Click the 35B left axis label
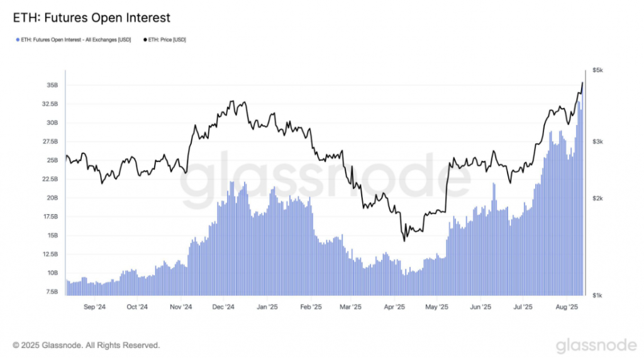 [x=52, y=85]
